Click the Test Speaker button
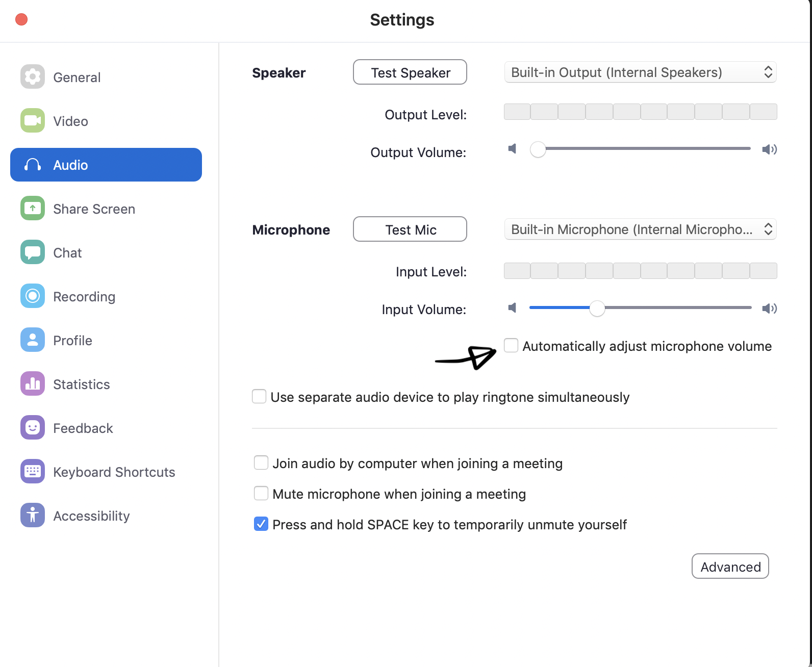Image resolution: width=812 pixels, height=667 pixels. 410,72
